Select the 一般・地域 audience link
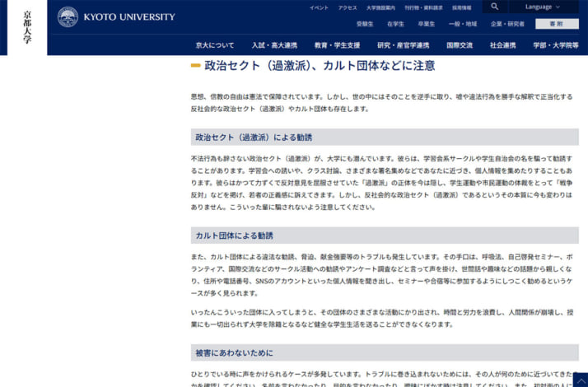Image resolution: width=588 pixels, height=387 pixels. (x=463, y=24)
